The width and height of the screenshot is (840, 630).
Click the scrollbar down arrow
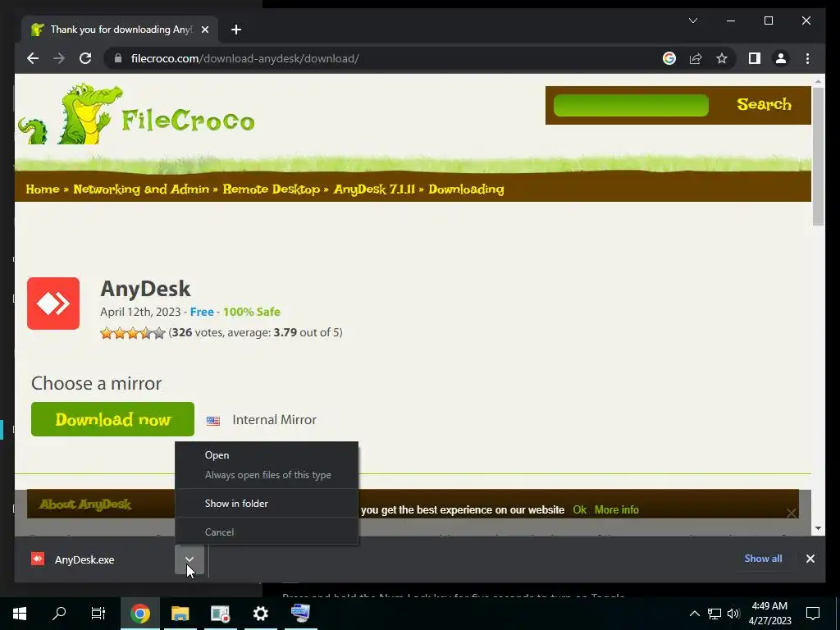coord(818,528)
